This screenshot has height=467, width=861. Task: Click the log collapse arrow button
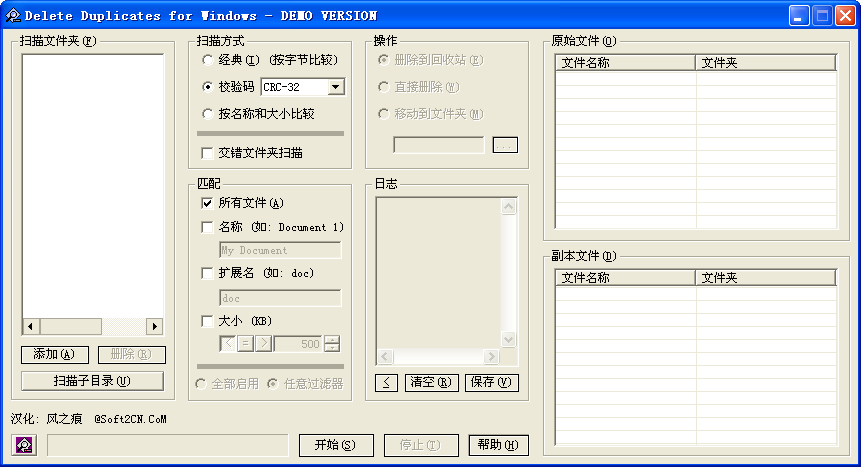386,382
